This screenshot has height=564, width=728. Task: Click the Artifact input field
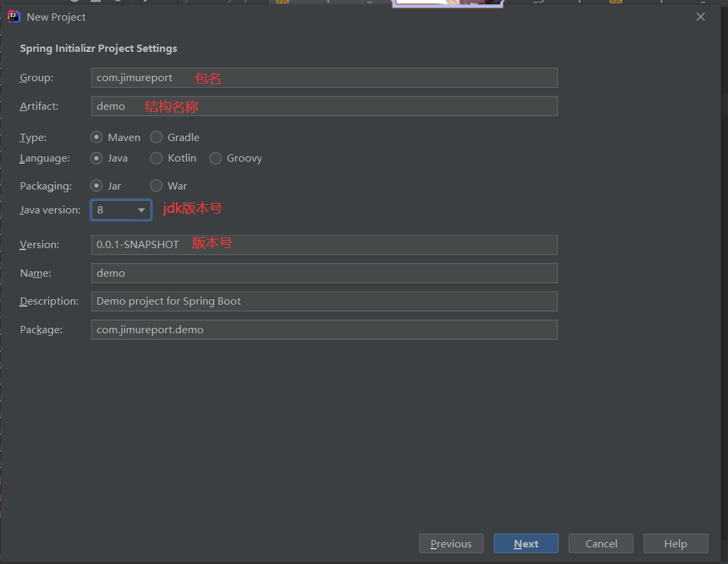[x=324, y=106]
